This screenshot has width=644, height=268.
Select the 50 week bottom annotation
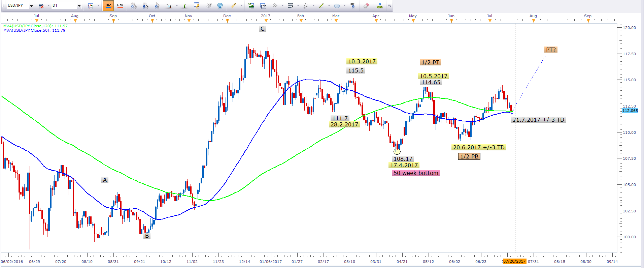coord(416,173)
